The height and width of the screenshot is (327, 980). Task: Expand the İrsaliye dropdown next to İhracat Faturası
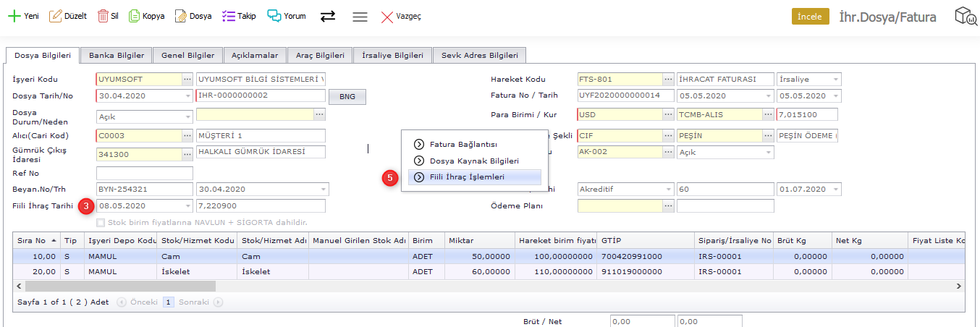coord(836,79)
